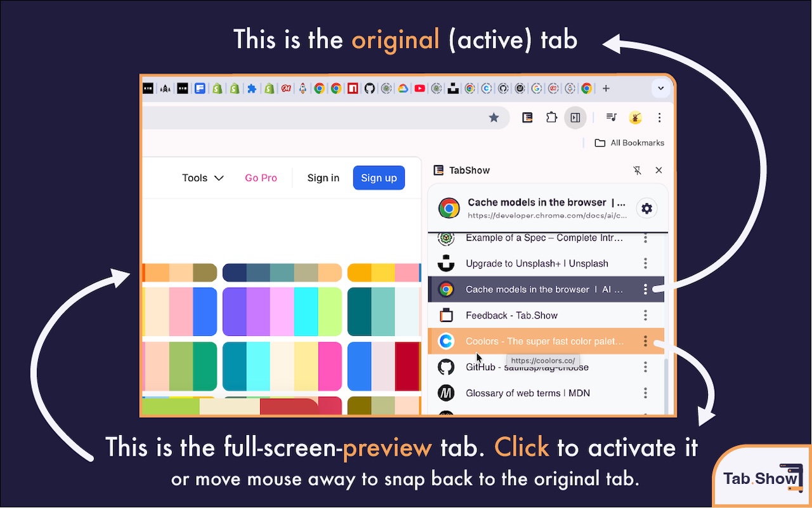Switch to the Google Cloud tab

click(x=403, y=88)
